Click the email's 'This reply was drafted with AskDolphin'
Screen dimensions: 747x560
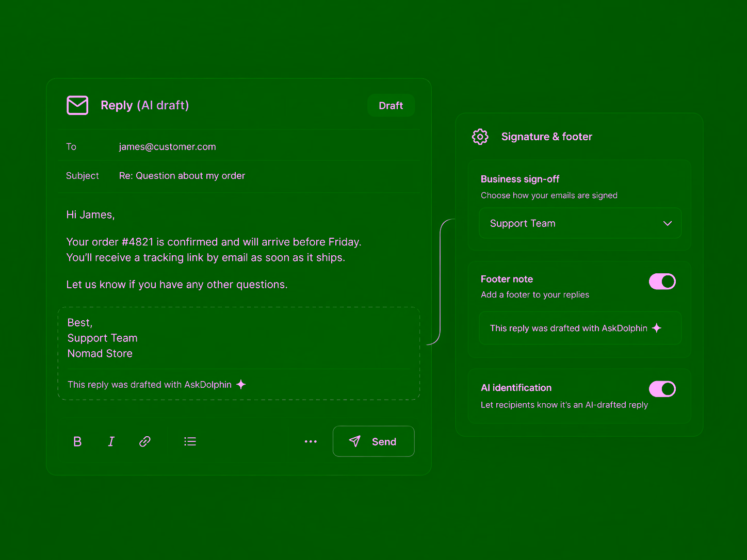150,385
